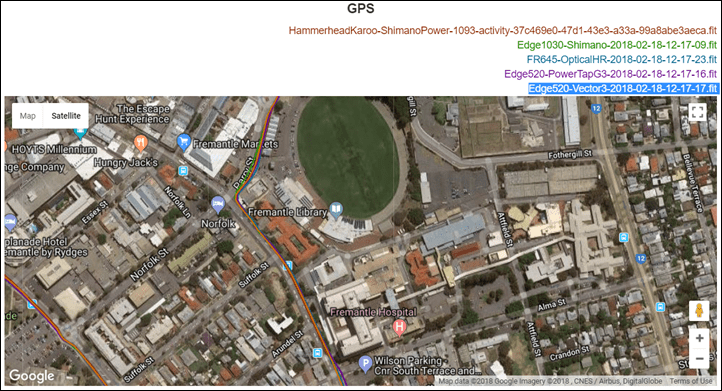Image resolution: width=722 pixels, height=391 pixels.
Task: Click highlighted Edge520-Vector3 file entry
Action: tap(623, 88)
